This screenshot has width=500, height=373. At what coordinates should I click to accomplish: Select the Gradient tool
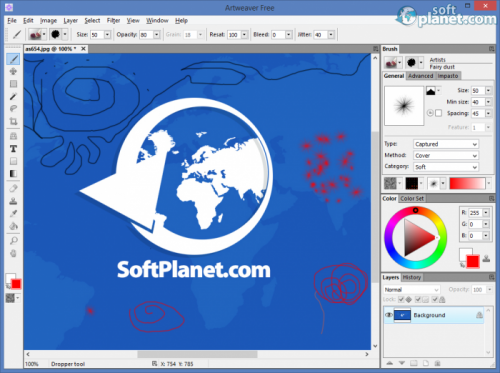[13, 174]
